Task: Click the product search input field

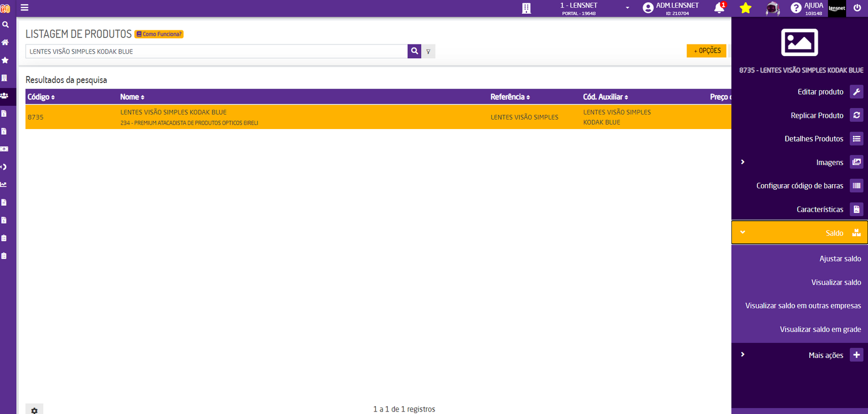Action: (x=216, y=52)
